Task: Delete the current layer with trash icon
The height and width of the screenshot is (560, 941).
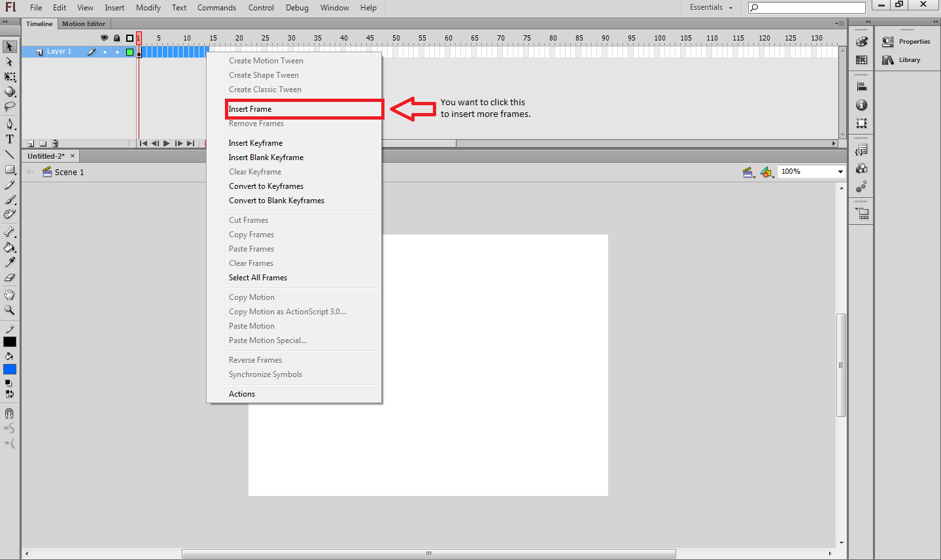Action: 54,142
